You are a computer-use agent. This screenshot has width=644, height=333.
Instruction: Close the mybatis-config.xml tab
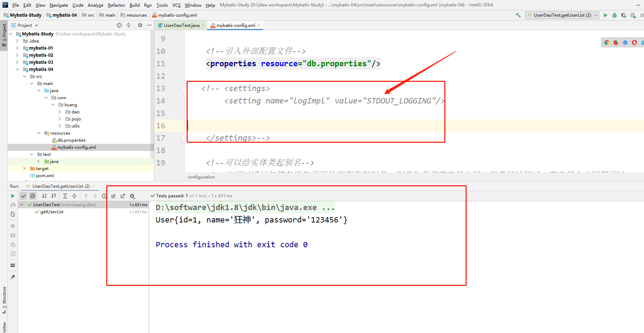pos(259,25)
